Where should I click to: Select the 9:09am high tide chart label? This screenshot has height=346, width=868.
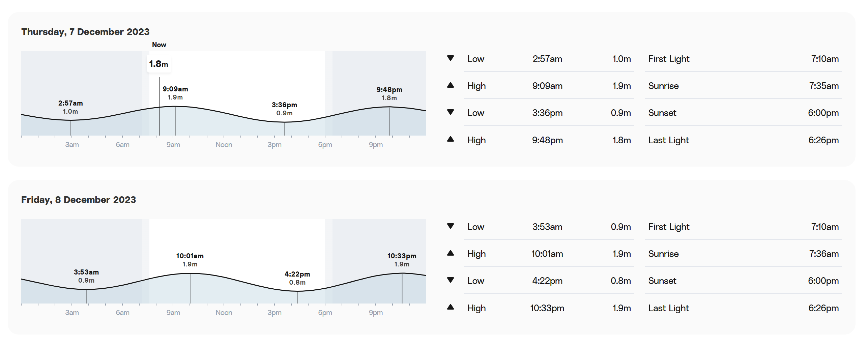[x=175, y=93]
